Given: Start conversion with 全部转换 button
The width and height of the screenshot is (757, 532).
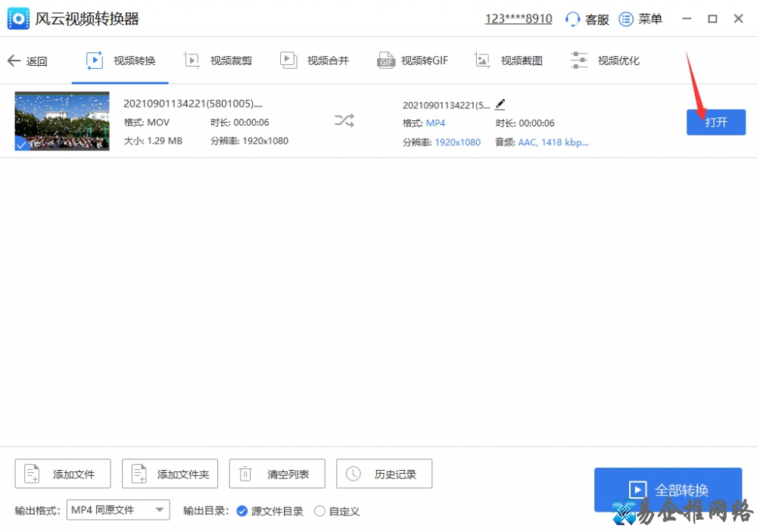Looking at the screenshot, I should 668,489.
